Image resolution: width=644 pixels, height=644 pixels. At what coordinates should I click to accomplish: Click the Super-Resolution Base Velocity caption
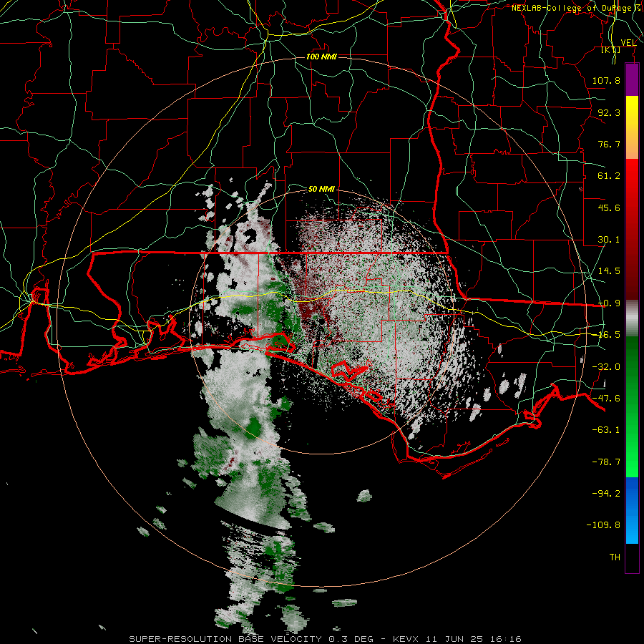coord(326,639)
